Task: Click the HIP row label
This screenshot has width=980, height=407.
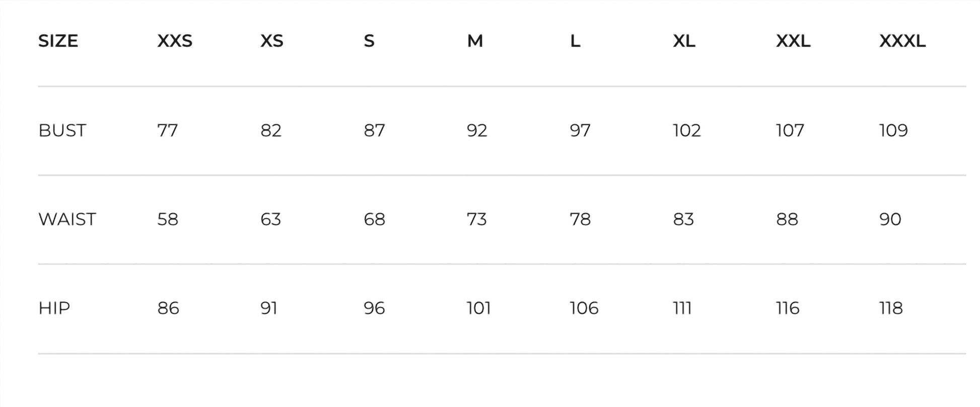Action: (54, 308)
